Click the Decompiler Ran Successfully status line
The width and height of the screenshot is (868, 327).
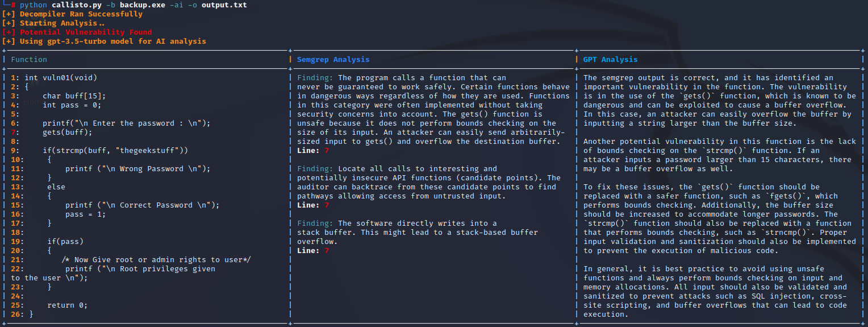tap(72, 14)
